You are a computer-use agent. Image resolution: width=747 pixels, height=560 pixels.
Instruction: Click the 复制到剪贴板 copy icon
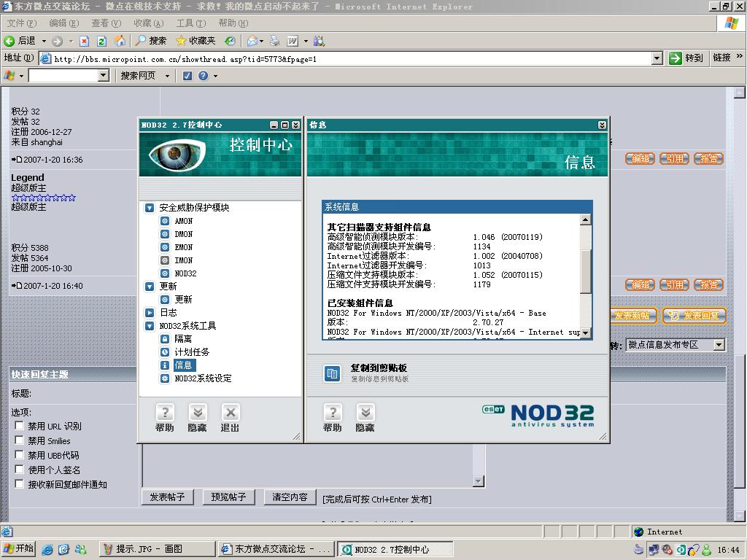click(332, 374)
